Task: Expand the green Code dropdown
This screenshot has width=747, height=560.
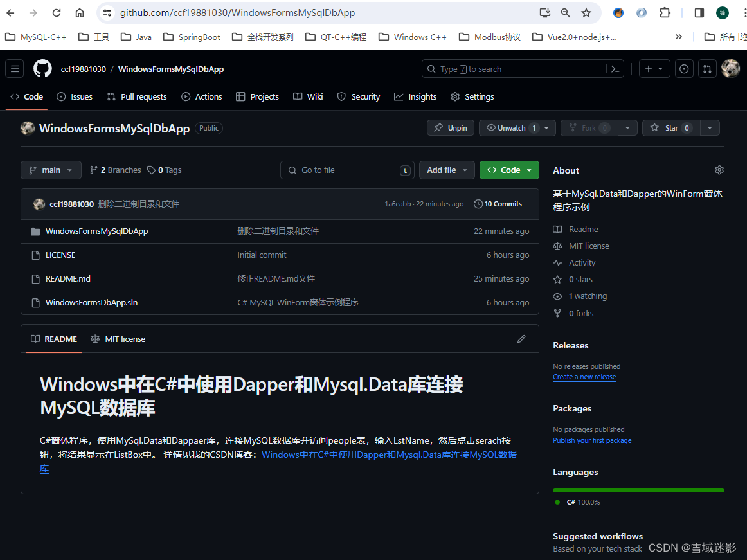Action: tap(509, 170)
